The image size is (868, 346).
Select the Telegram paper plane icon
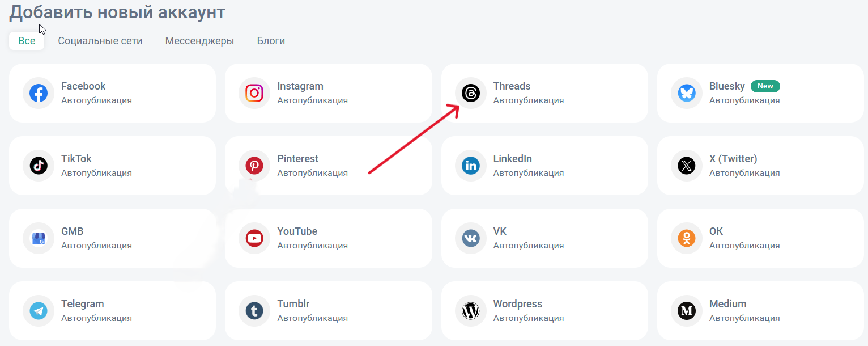tap(39, 311)
